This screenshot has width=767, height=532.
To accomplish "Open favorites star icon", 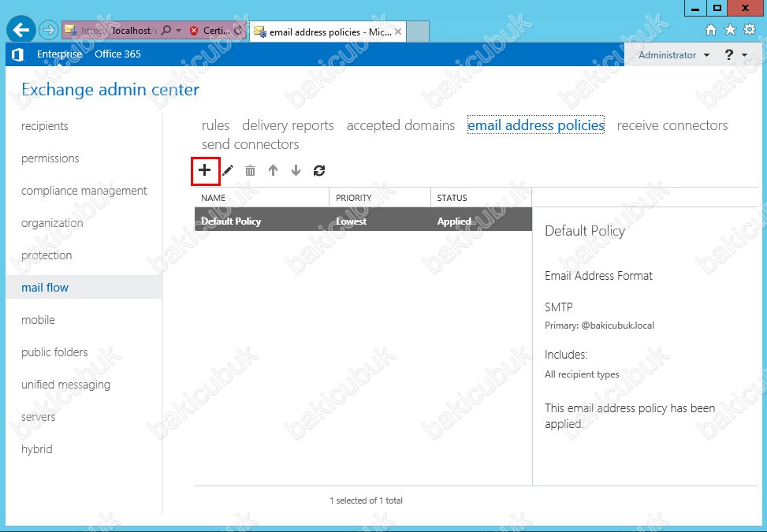I will tap(730, 30).
